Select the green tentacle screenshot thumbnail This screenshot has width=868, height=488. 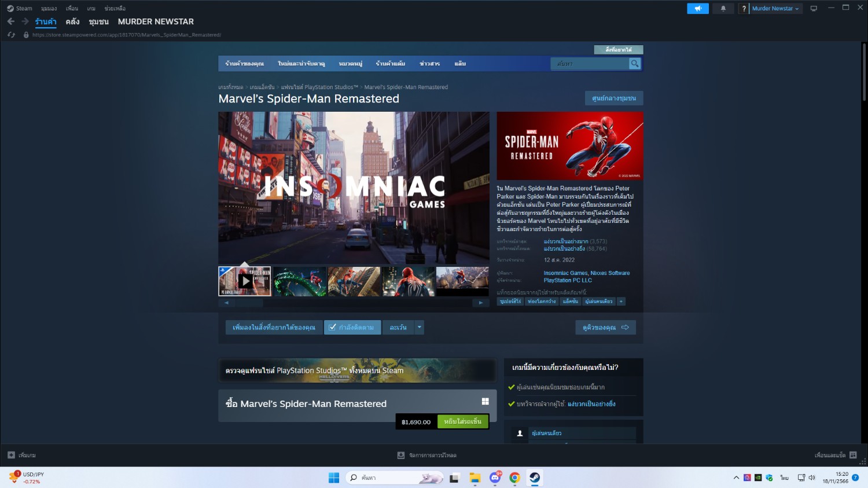click(300, 281)
